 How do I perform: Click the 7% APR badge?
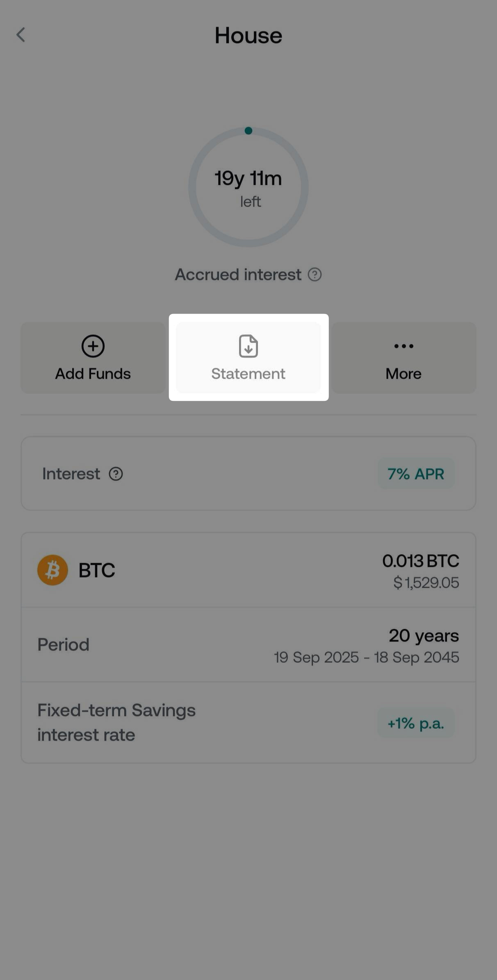416,474
